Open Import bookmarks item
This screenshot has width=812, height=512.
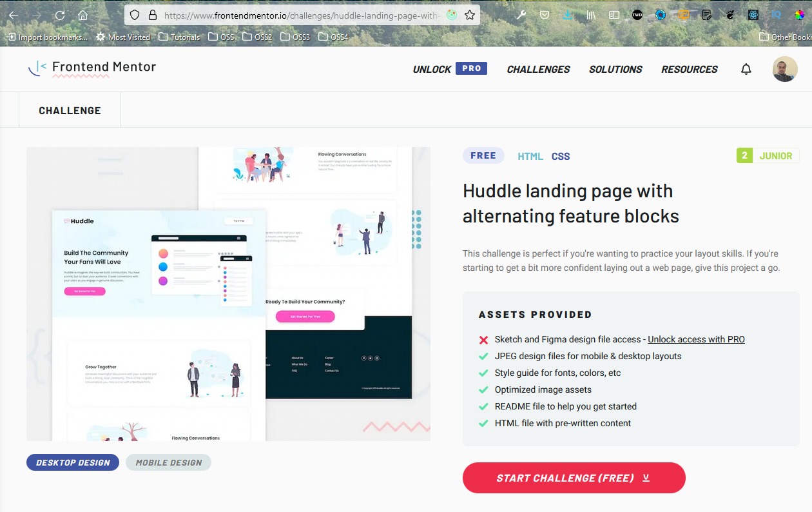(47, 37)
